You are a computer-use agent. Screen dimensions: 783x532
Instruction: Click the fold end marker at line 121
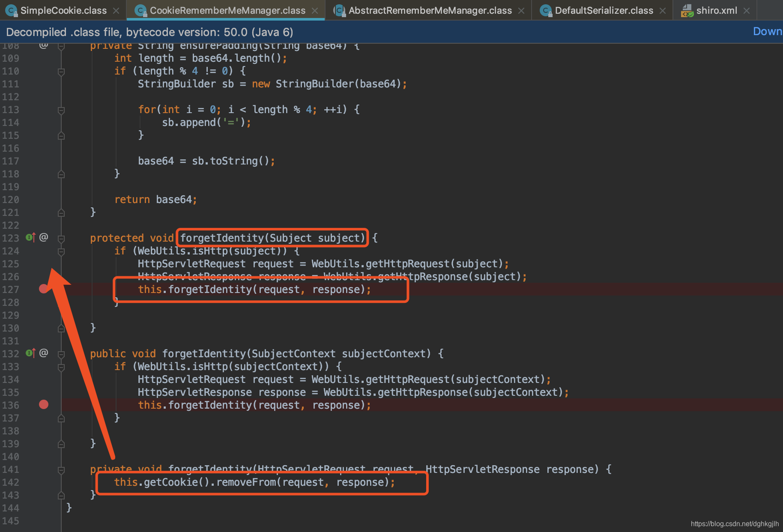(61, 212)
